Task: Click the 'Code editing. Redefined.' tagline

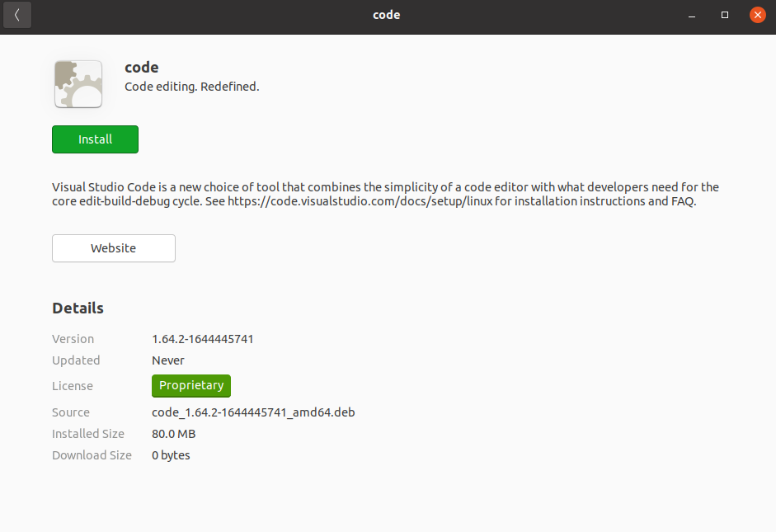Action: (x=192, y=87)
